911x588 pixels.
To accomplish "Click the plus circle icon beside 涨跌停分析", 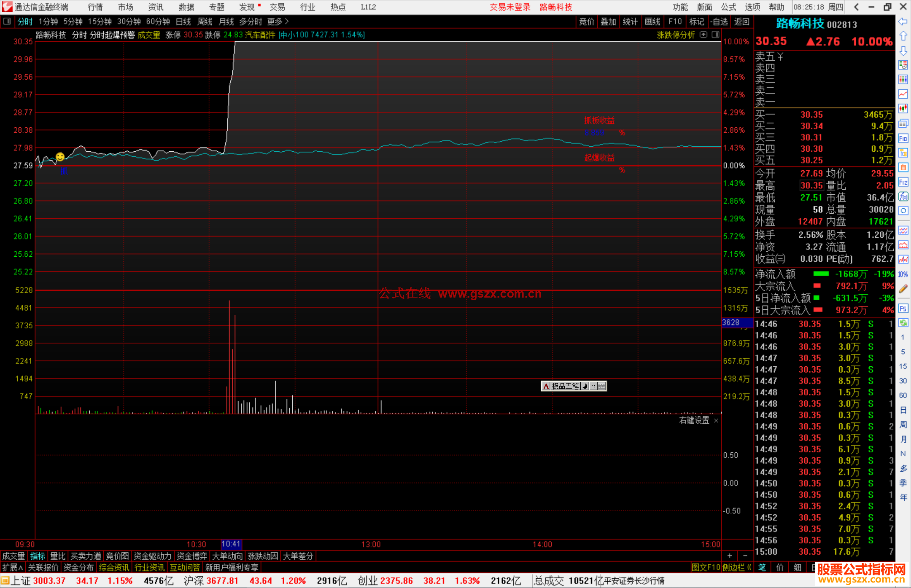I will pyautogui.click(x=703, y=35).
